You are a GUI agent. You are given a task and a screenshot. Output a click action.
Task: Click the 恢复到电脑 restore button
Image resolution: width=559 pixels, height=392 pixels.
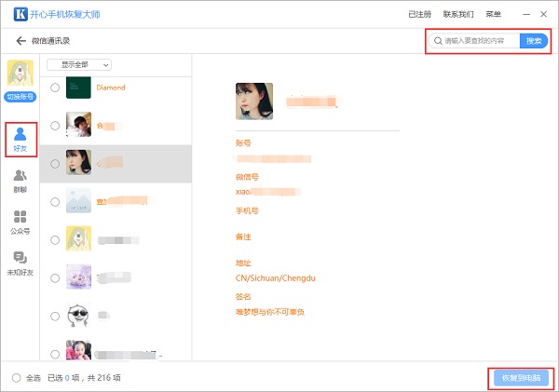(x=521, y=378)
